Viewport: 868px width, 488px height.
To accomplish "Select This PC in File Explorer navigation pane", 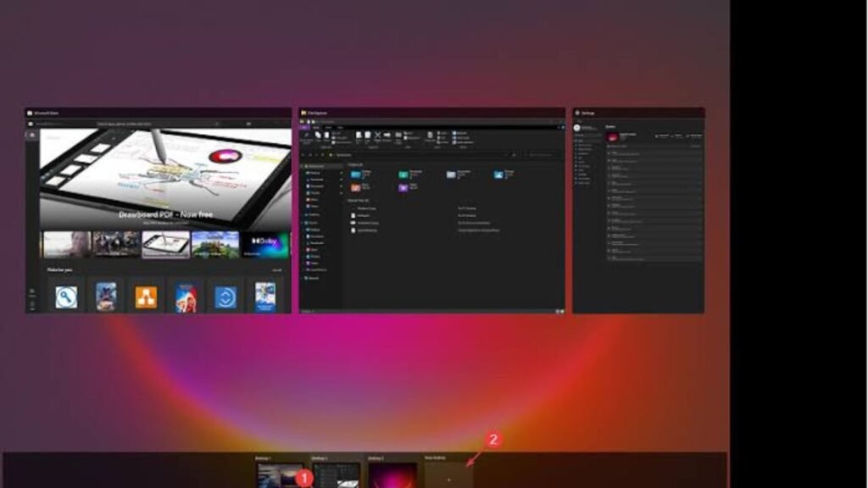I will pyautogui.click(x=313, y=223).
